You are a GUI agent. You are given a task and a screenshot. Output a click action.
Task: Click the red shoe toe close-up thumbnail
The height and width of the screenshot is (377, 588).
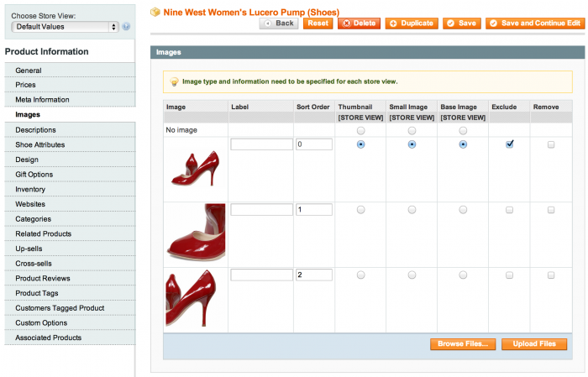tap(196, 233)
